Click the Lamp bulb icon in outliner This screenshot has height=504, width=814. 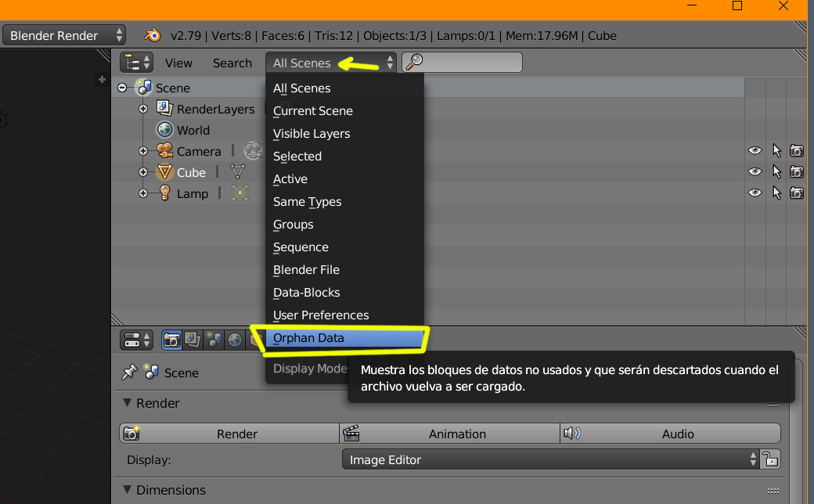(164, 193)
